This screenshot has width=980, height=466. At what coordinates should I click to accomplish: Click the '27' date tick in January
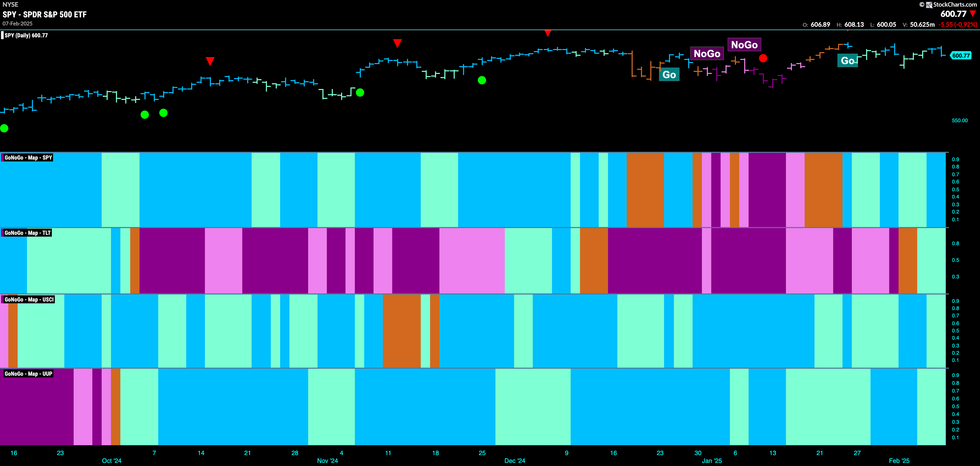[857, 453]
